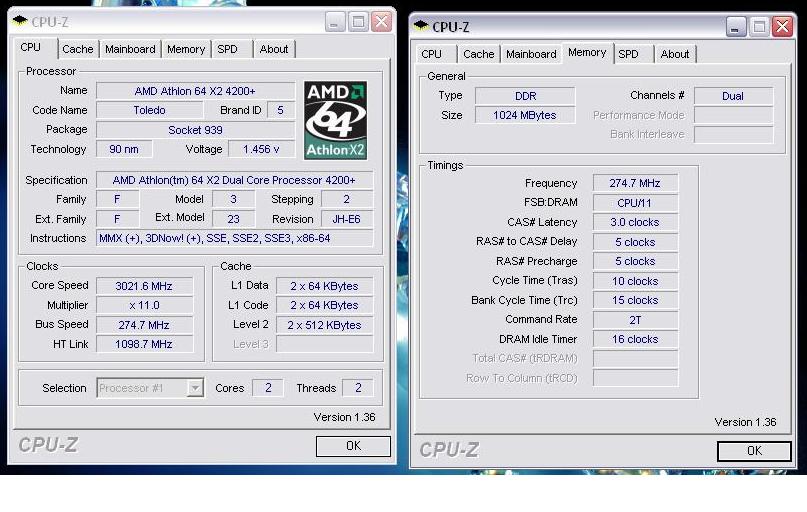Open Mainboard tab in right window

[x=531, y=54]
